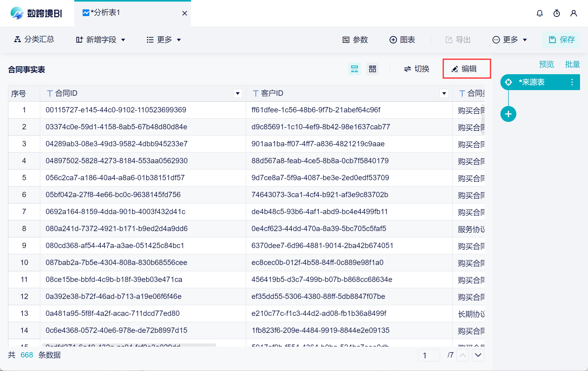
Task: Switch to table list view
Action: click(x=354, y=69)
